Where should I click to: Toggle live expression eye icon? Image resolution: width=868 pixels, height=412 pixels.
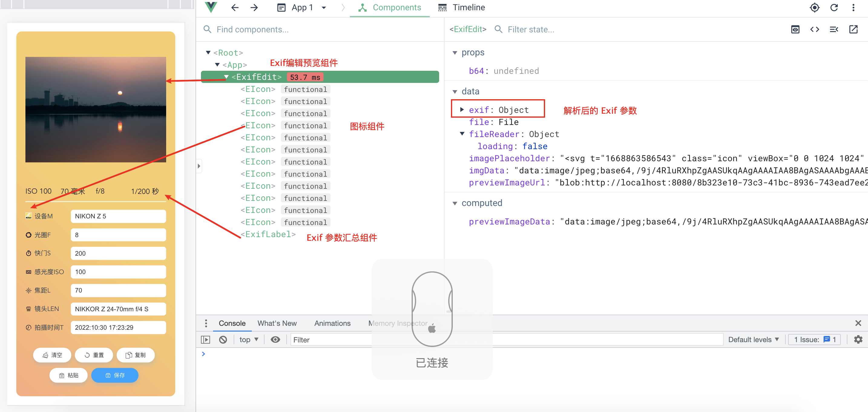275,340
